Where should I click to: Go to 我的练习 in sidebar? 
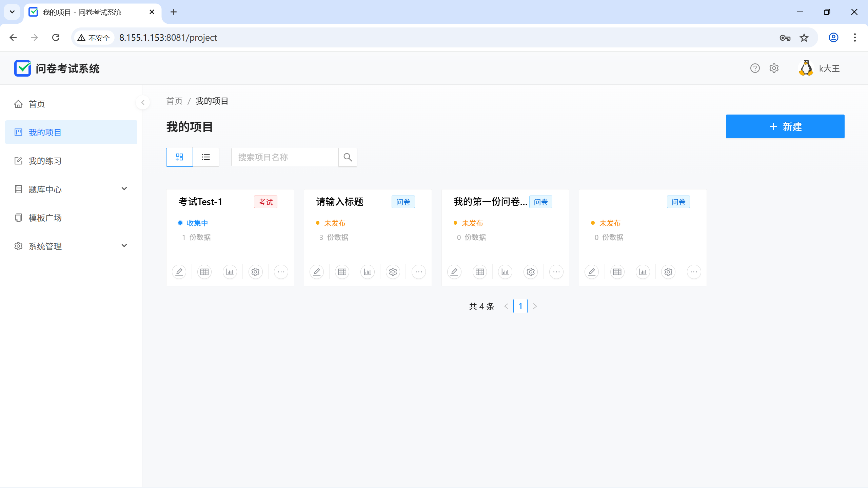pyautogui.click(x=45, y=161)
